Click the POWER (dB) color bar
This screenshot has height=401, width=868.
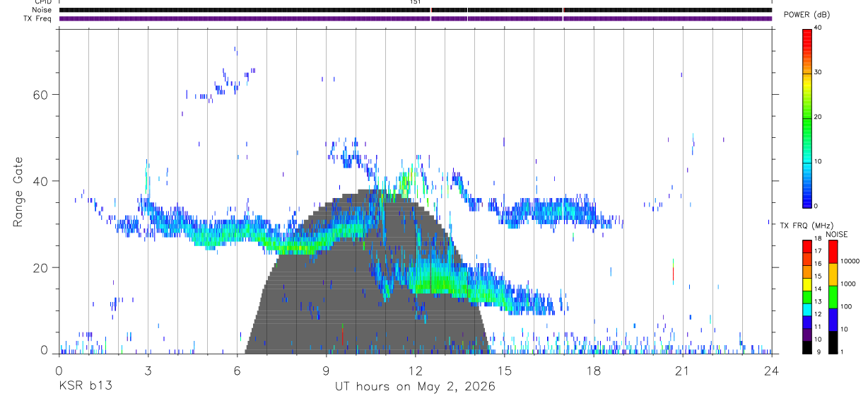[807, 117]
